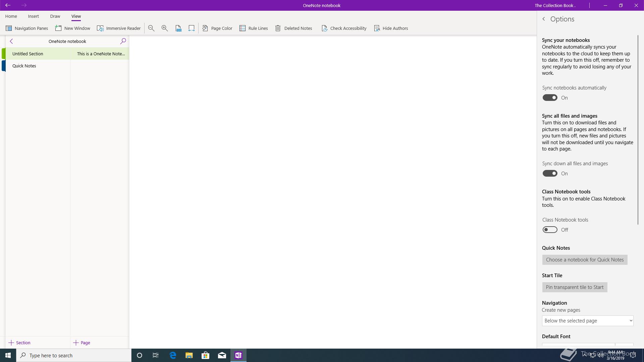Launch Immersive Reader
The width and height of the screenshot is (644, 362).
(119, 28)
